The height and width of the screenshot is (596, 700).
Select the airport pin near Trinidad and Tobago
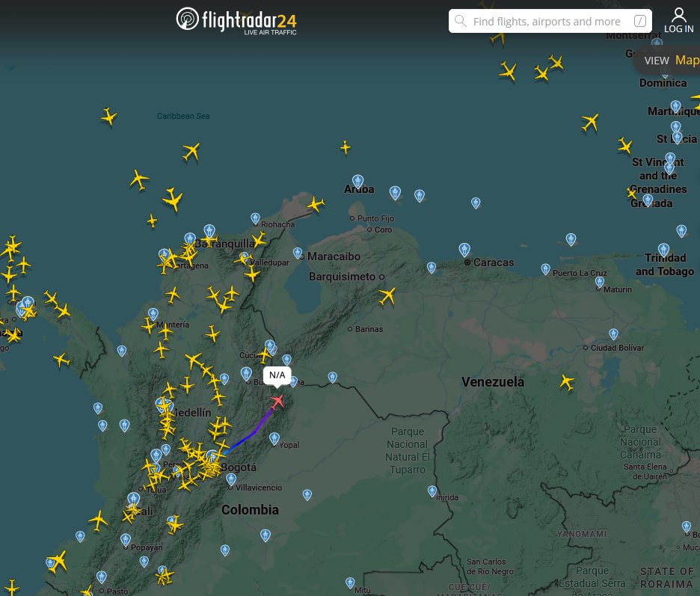(x=663, y=249)
